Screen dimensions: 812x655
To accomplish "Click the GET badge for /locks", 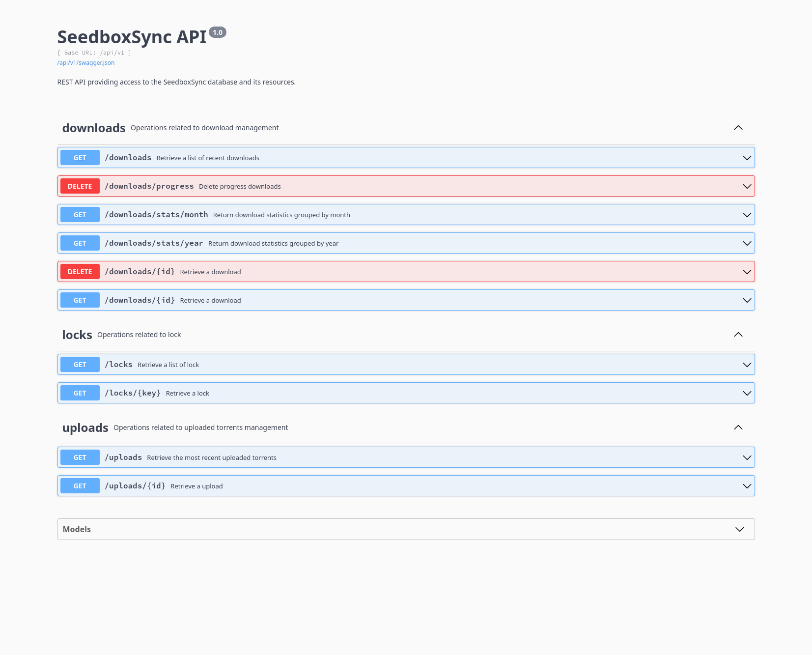I will click(80, 365).
